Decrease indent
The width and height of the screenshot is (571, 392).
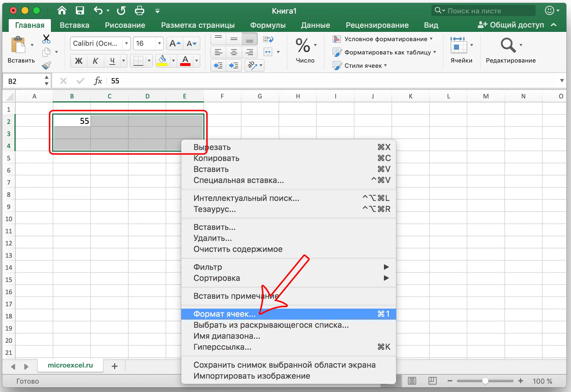(218, 65)
